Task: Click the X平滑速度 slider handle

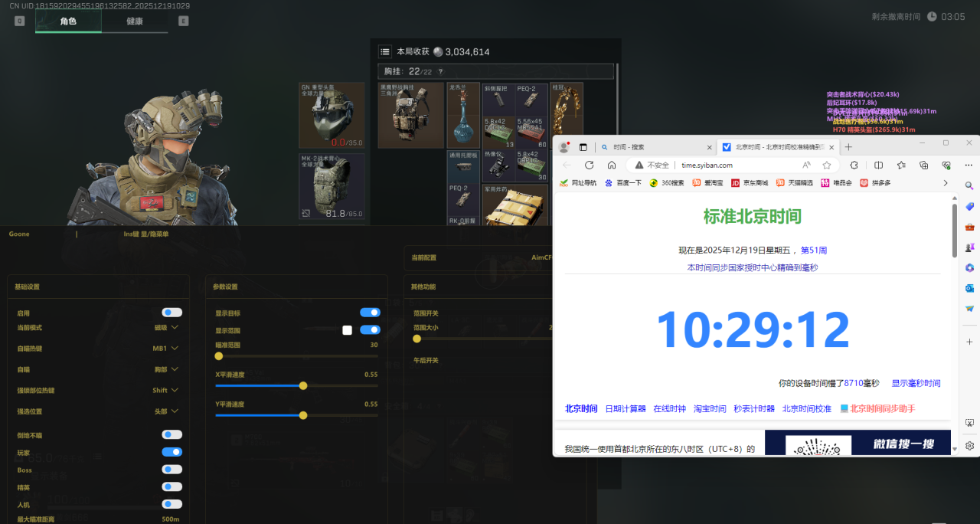Action: click(303, 386)
